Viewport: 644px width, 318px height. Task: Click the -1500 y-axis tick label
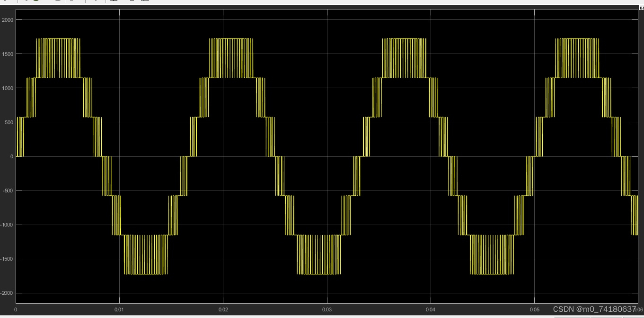pyautogui.click(x=8, y=259)
